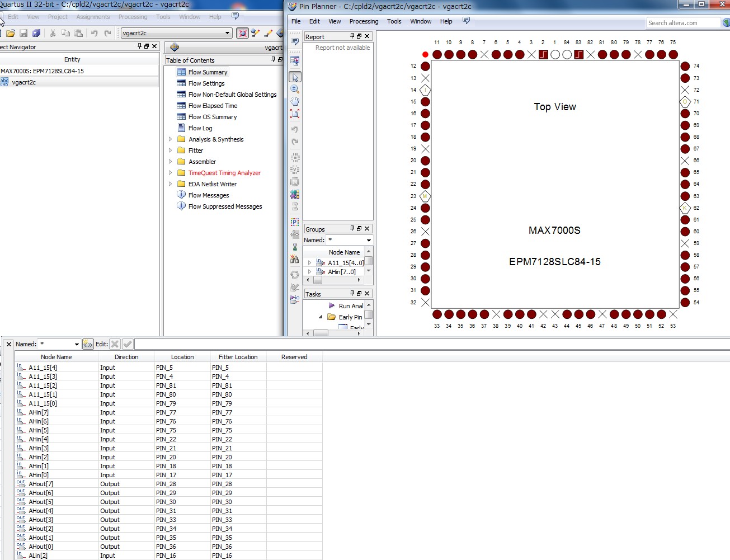This screenshot has height=560, width=730.
Task: Activate the zoom tool in Pin Planner
Action: pos(295,89)
